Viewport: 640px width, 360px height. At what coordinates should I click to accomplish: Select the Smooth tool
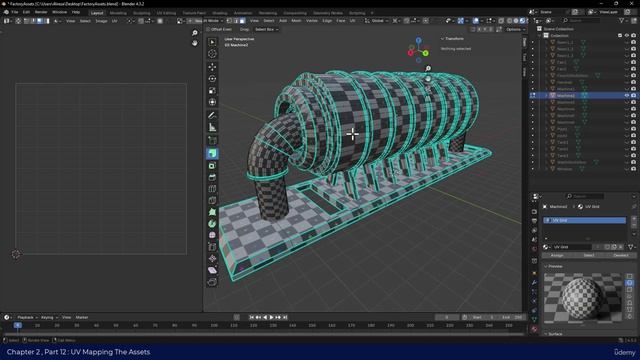(212, 236)
